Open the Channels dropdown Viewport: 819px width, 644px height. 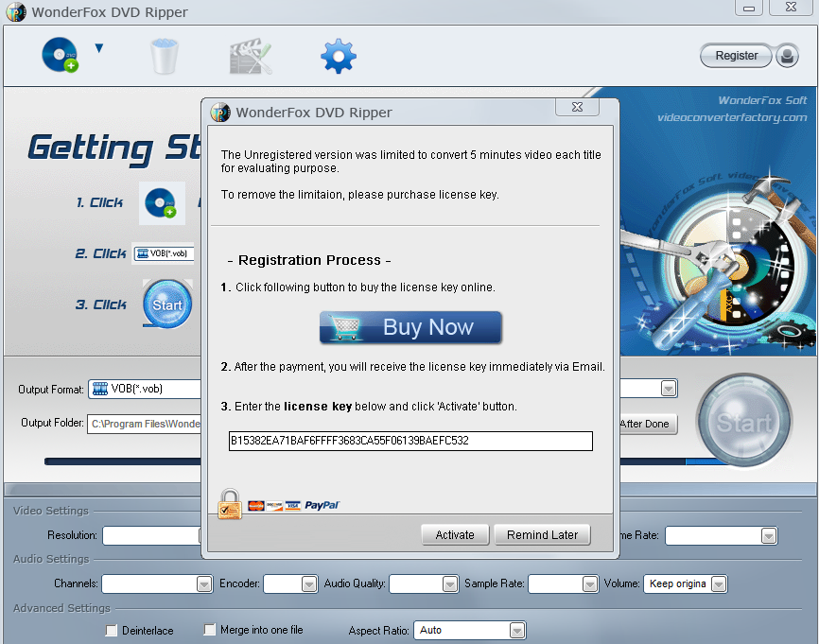204,583
